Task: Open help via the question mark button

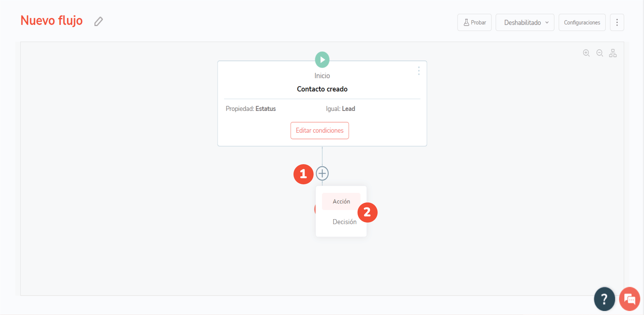Action: point(604,299)
